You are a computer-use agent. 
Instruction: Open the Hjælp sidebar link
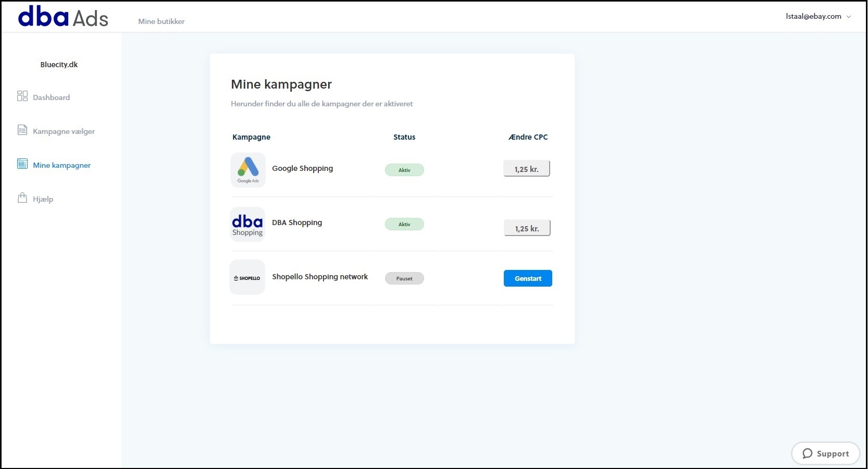coord(43,199)
